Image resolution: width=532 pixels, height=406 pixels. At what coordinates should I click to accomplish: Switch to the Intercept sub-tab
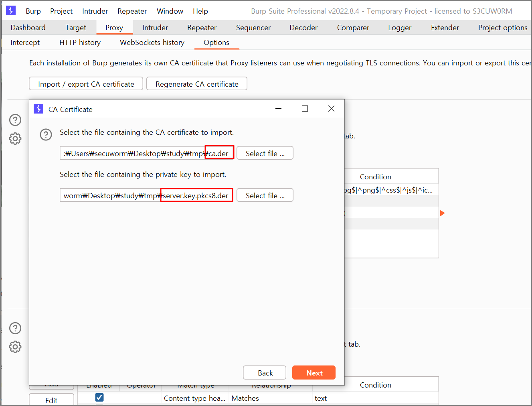pos(25,43)
